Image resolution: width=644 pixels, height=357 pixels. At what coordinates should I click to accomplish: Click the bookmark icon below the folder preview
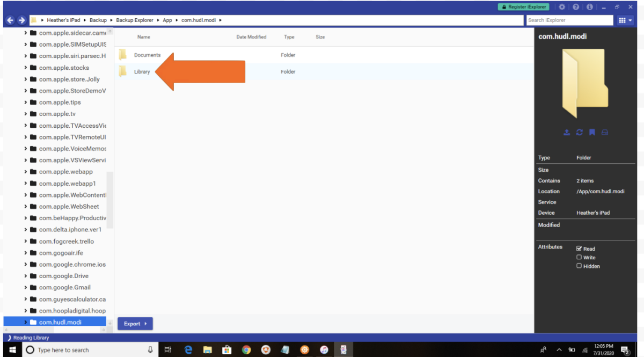592,132
